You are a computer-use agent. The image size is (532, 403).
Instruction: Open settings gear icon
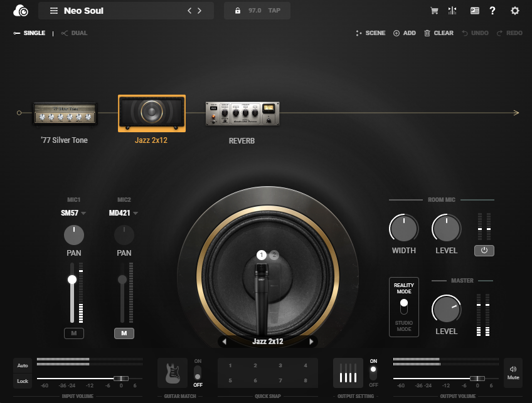click(515, 11)
